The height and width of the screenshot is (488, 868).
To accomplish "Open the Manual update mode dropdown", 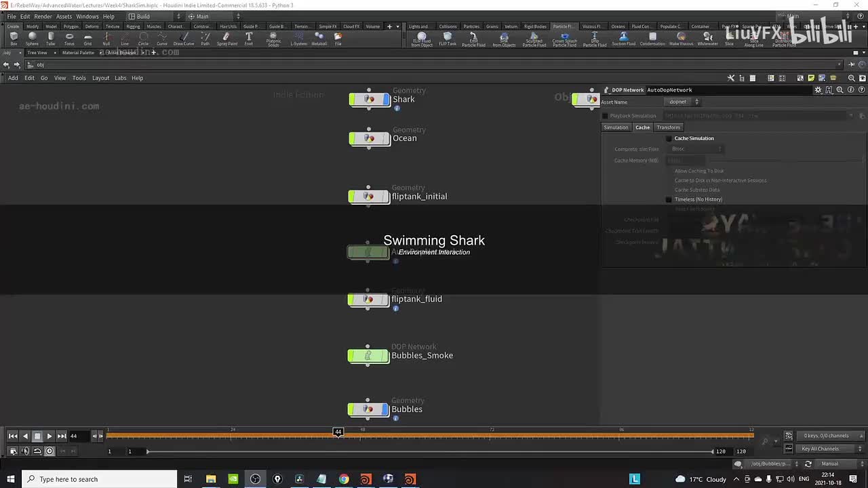I will click(x=840, y=464).
